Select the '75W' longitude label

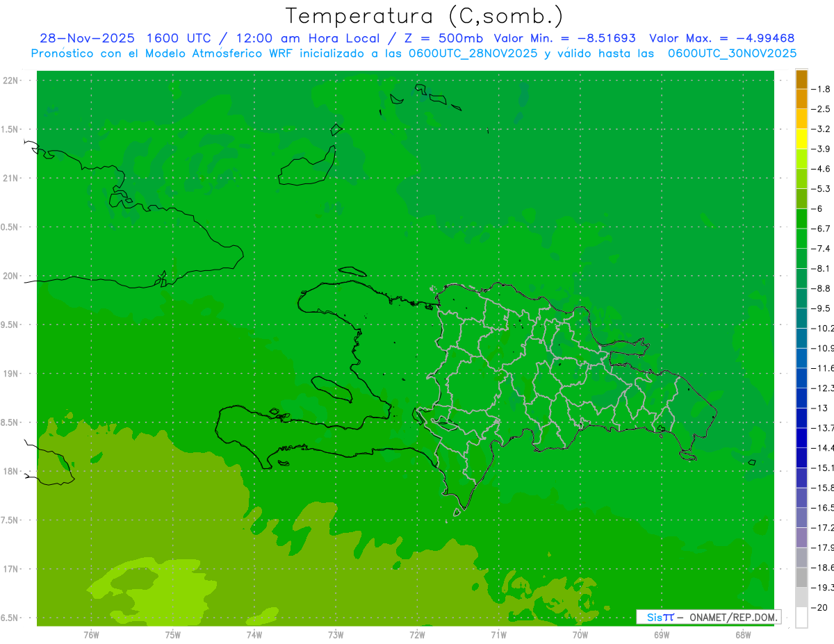[x=173, y=635]
